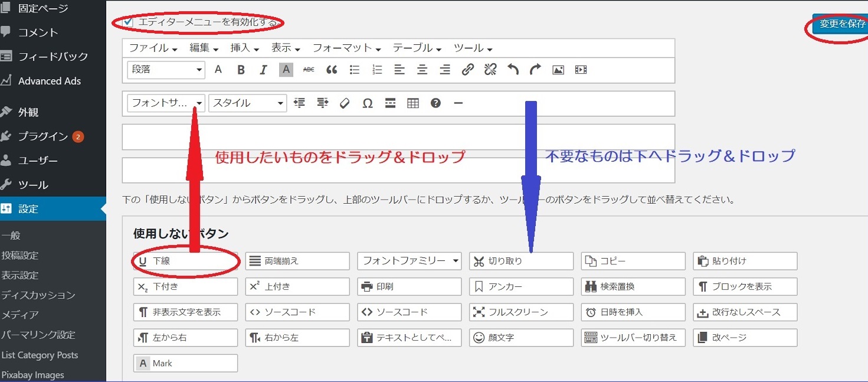
Task: Click the help question mark icon
Action: [435, 103]
